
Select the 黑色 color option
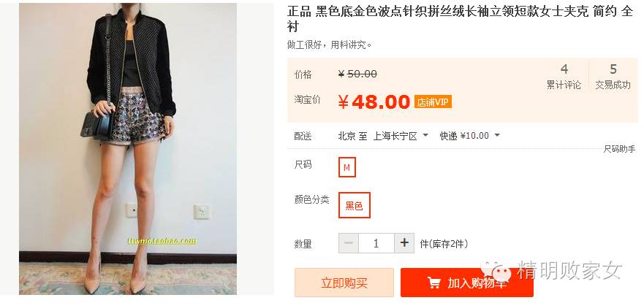point(354,205)
